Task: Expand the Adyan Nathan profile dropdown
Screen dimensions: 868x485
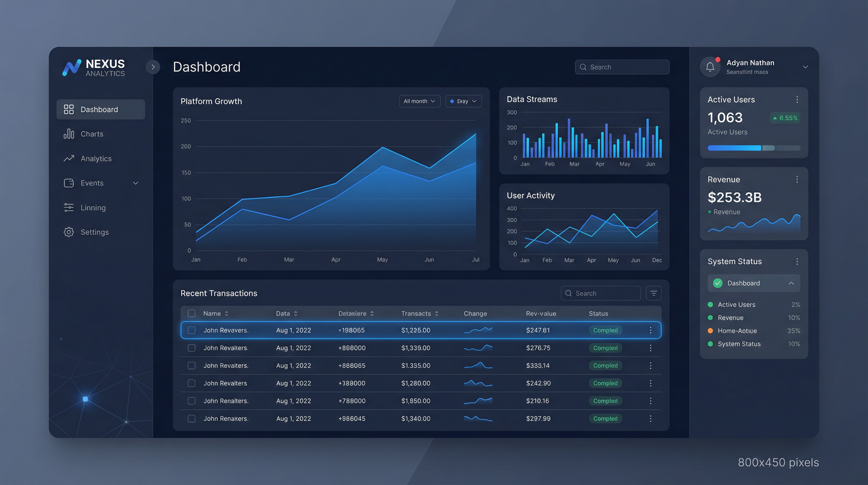Action: pyautogui.click(x=805, y=67)
